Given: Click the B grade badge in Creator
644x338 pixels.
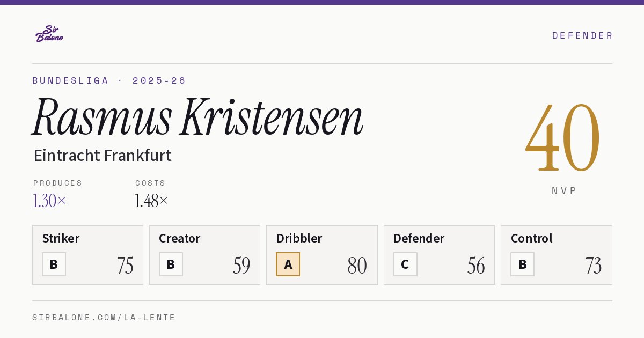Looking at the screenshot, I should pyautogui.click(x=171, y=264).
